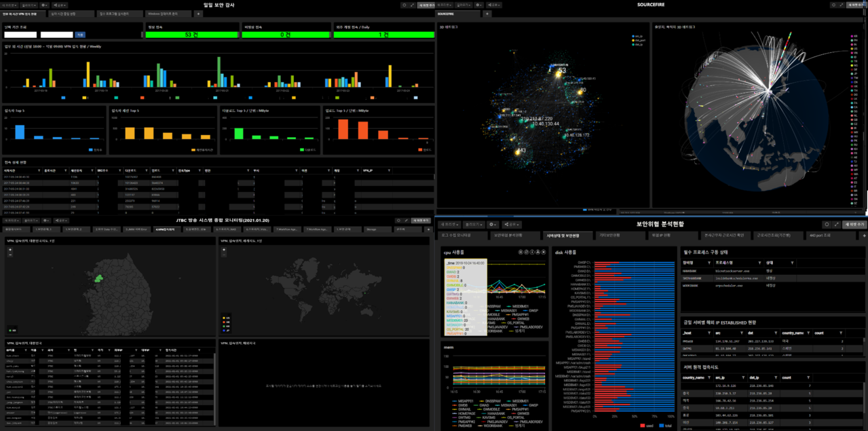The image size is (868, 431).
Task: Add a new tab next to SOURCEFIRE tab
Action: (x=486, y=14)
